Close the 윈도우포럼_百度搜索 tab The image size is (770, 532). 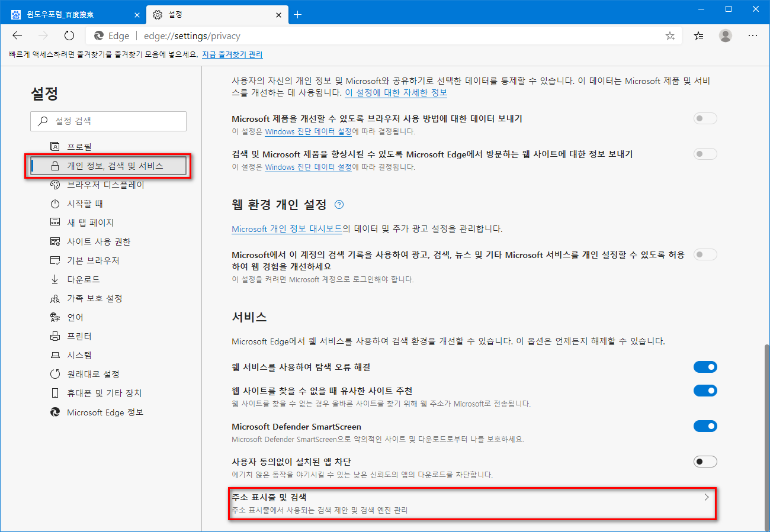click(x=136, y=14)
